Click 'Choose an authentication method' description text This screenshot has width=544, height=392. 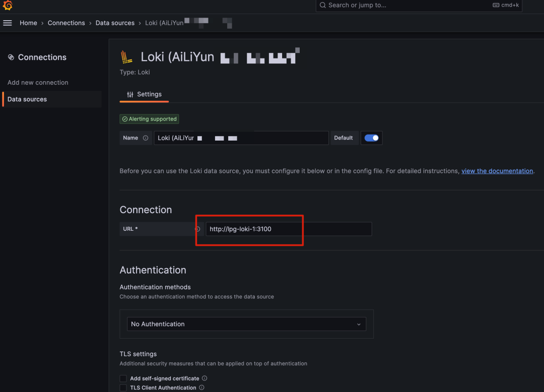click(x=197, y=297)
